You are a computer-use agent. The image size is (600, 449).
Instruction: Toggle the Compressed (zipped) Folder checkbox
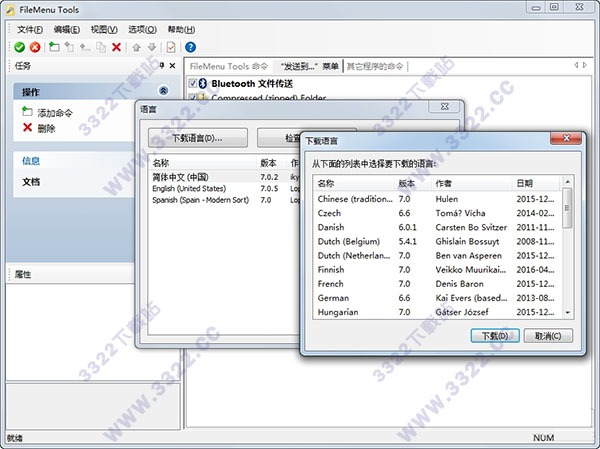coord(193,97)
